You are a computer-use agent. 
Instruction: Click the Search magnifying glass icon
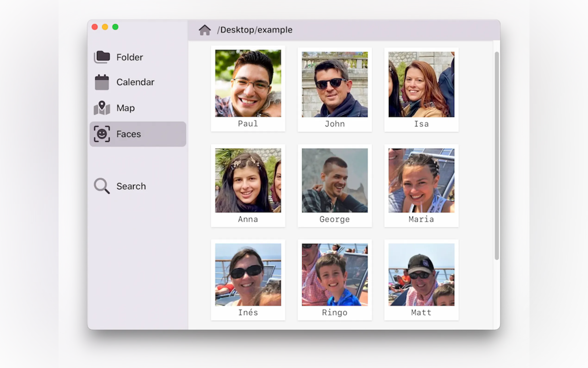click(102, 186)
